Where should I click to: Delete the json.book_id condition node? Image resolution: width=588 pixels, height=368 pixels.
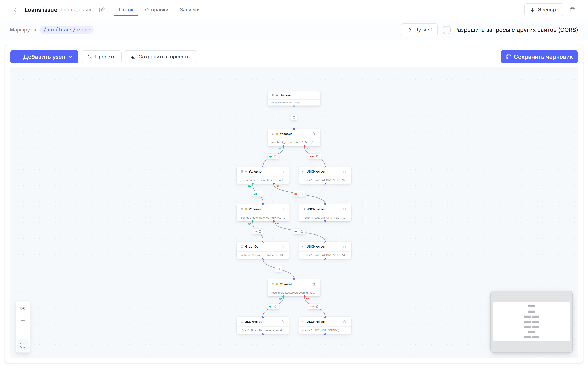[314, 134]
